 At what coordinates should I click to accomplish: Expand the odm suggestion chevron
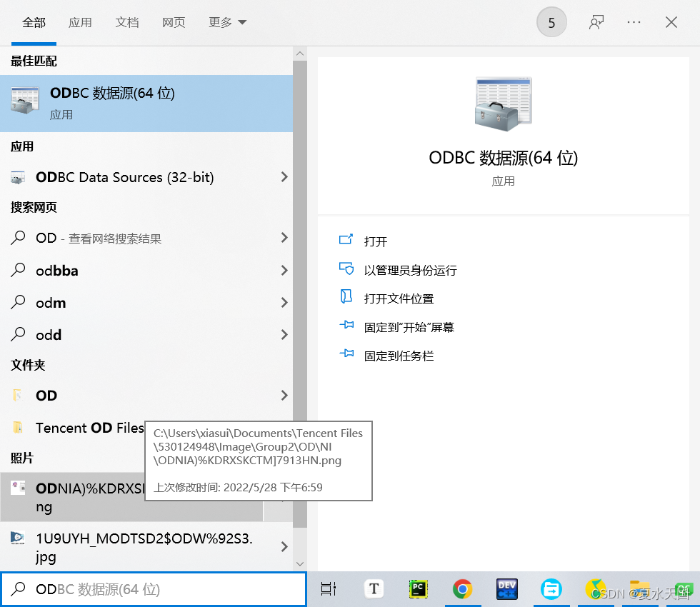point(284,303)
